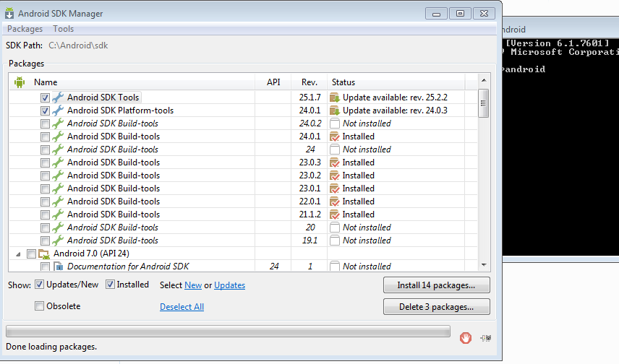Check the Build-tools 24.0.1 checkbox
The height and width of the screenshot is (364, 619).
click(45, 136)
